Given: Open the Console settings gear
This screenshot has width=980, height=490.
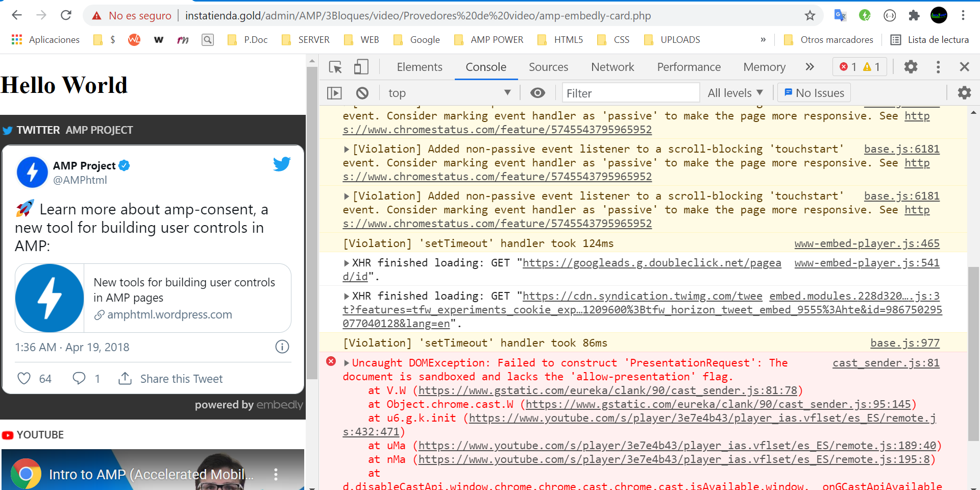Looking at the screenshot, I should [964, 93].
